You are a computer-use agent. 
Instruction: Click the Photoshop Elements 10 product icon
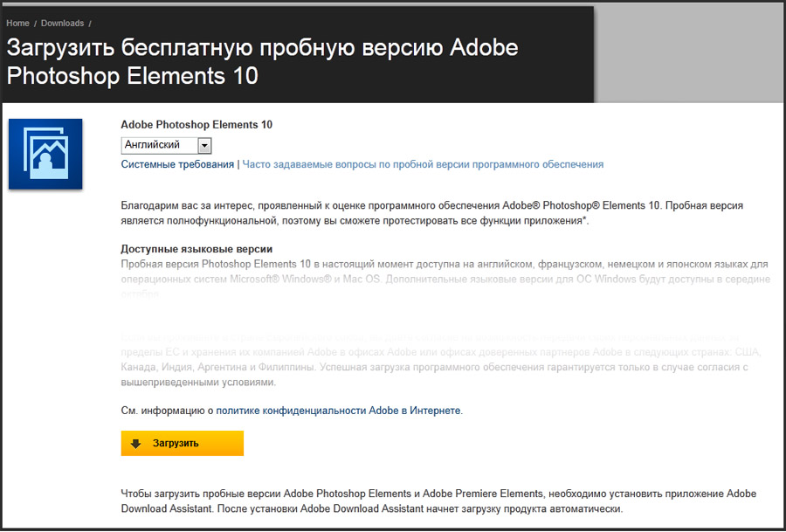coord(45,154)
